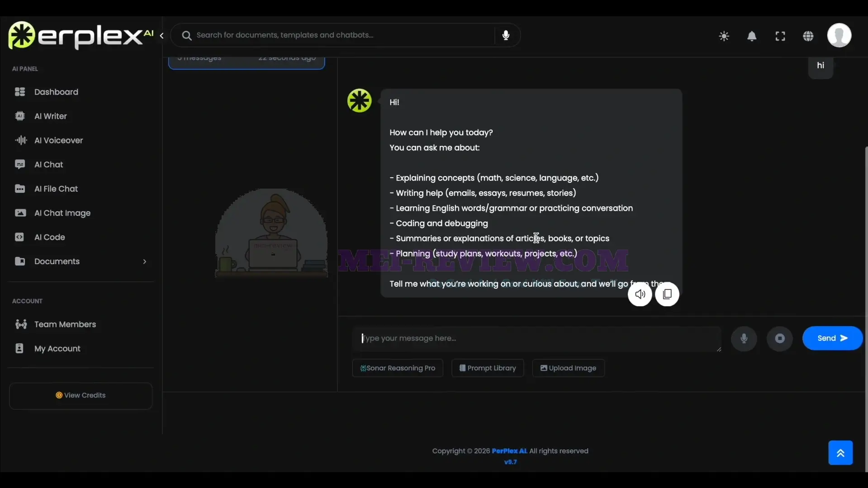Enter fullscreen mode icon
Image resolution: width=868 pixels, height=488 pixels.
coord(780,36)
